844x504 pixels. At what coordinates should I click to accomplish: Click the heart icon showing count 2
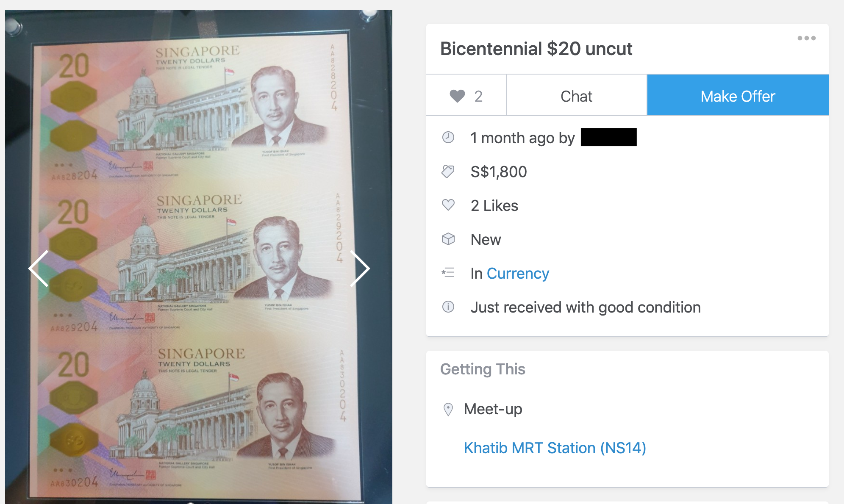point(466,96)
